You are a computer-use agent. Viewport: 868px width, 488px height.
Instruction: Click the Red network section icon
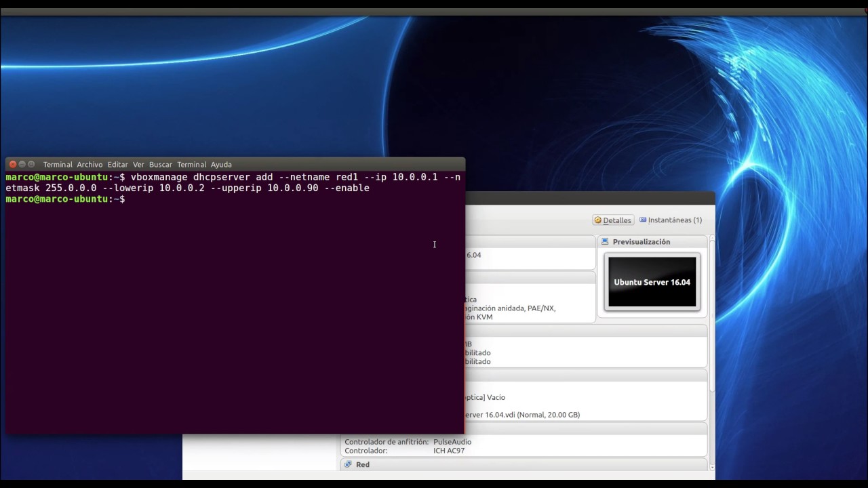[x=349, y=464]
